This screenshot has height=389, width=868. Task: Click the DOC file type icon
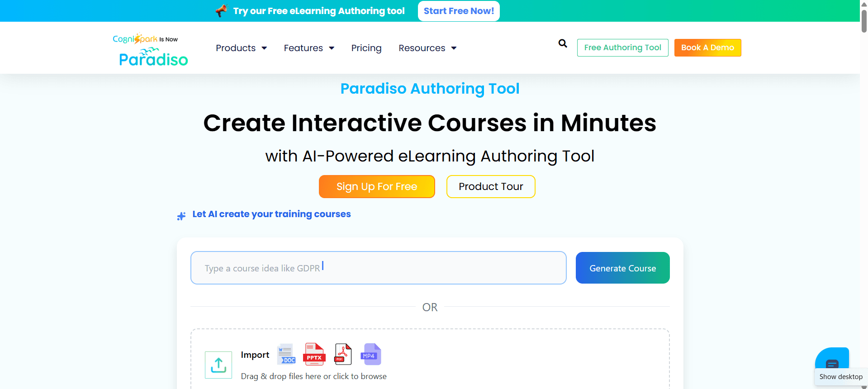[x=286, y=354]
